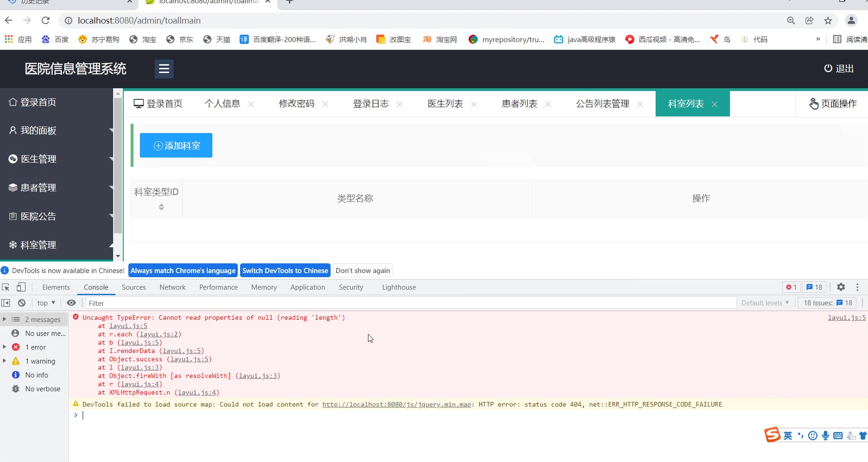The image size is (868, 462).
Task: Close the 科室列表 tab
Action: tap(715, 104)
